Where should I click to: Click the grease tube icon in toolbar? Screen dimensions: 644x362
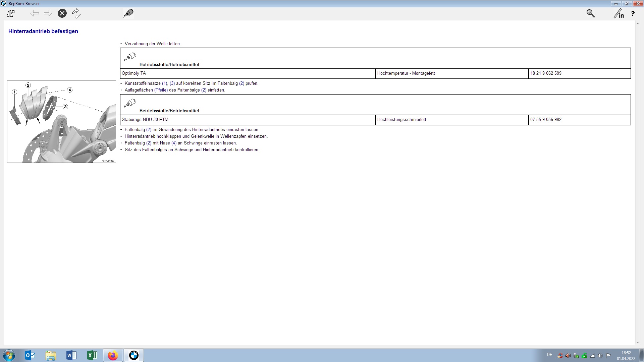coord(128,13)
